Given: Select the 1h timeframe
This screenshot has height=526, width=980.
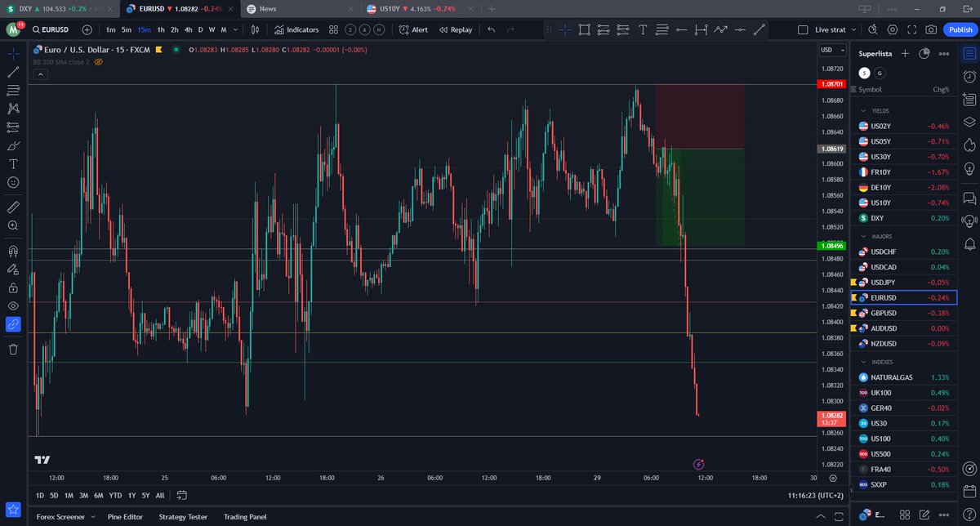Looking at the screenshot, I should point(161,29).
